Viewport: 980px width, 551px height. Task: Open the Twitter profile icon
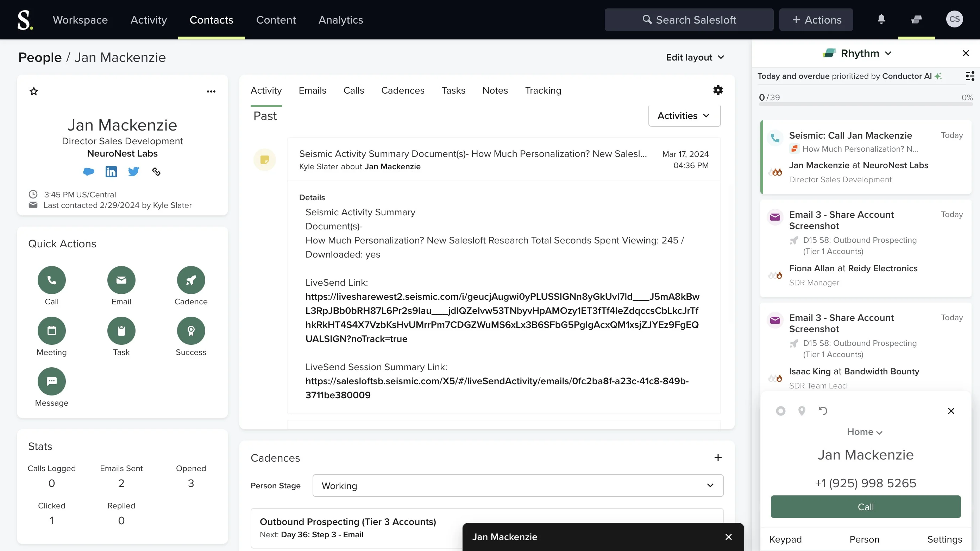[x=133, y=172]
